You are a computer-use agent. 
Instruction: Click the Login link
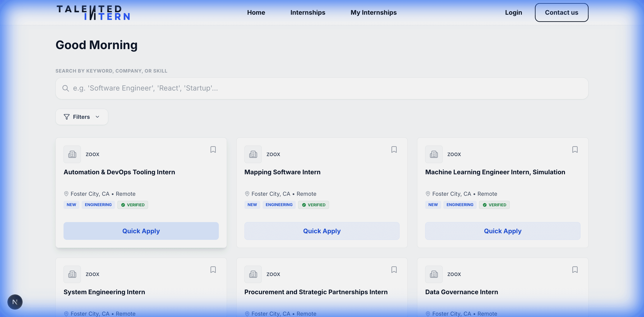[513, 12]
